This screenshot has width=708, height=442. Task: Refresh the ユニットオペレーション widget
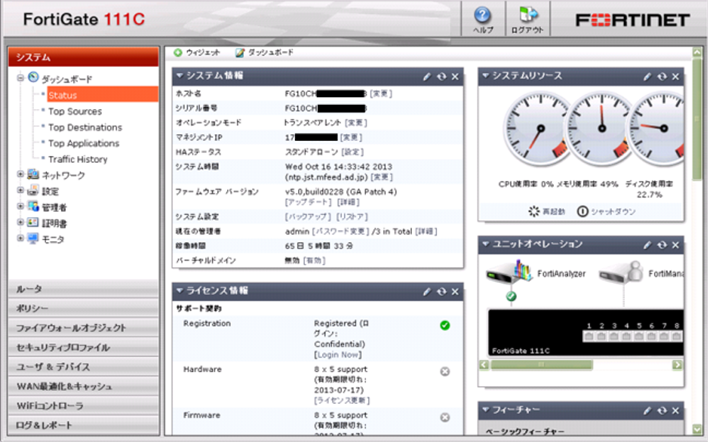(661, 245)
